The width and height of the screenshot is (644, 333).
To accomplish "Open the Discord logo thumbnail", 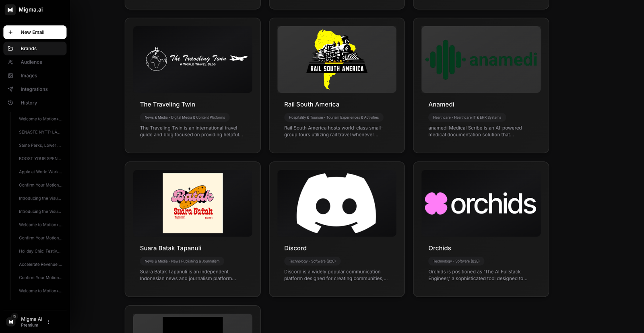I will 336,203.
